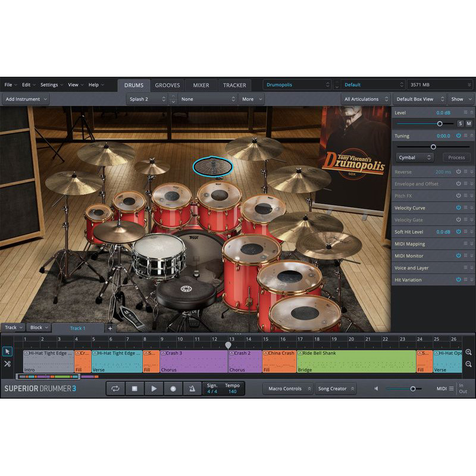Disable the Velocity Curve power button
This screenshot has height=476, width=476.
(x=458, y=208)
